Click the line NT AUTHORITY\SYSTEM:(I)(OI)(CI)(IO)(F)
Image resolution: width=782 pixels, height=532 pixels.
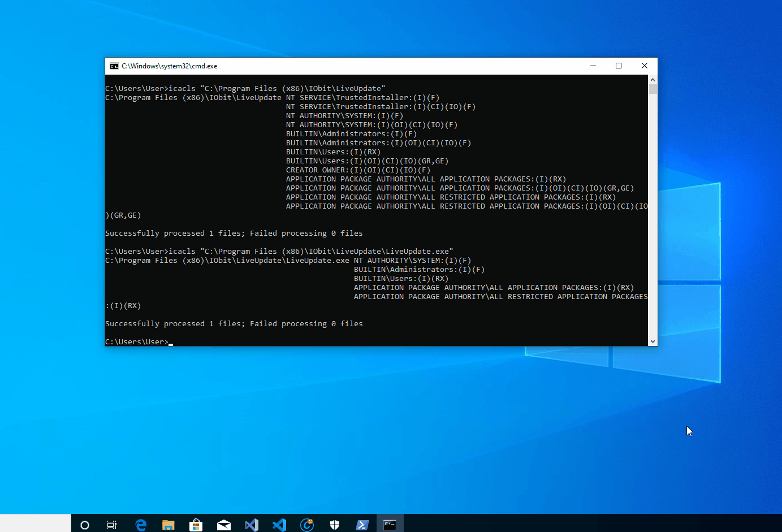pyautogui.click(x=371, y=125)
